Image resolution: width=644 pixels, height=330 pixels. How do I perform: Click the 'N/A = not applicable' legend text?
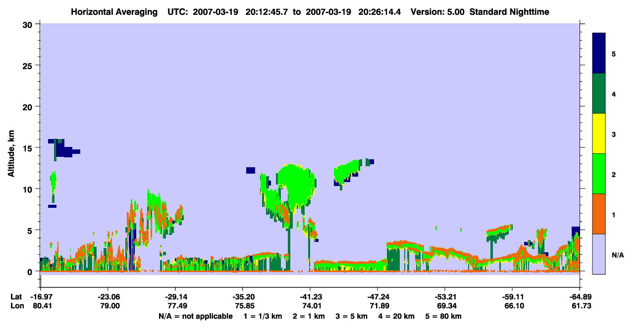point(196,316)
